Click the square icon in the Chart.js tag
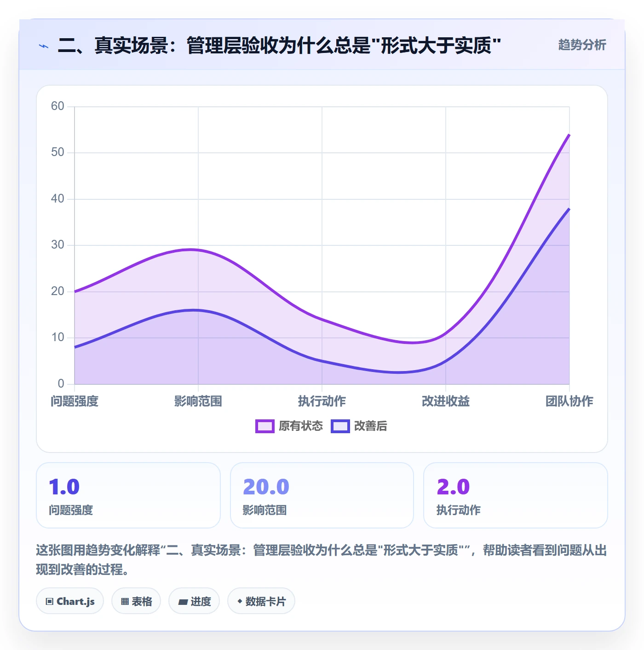 [x=50, y=601]
